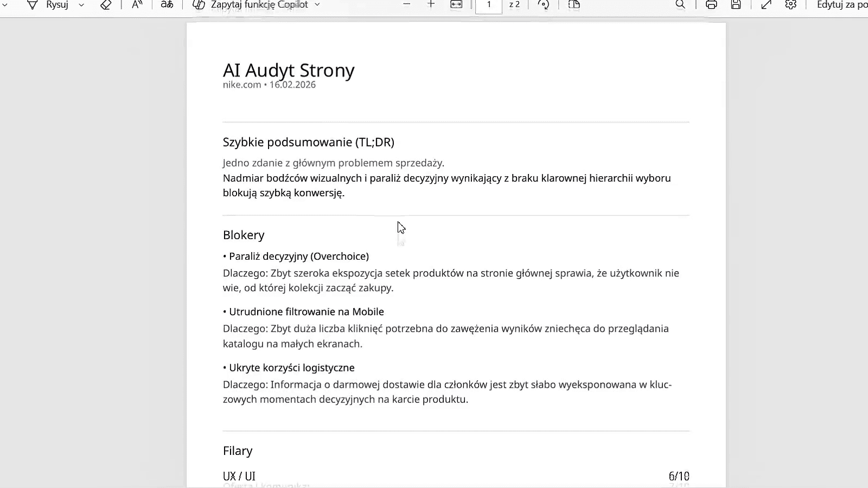Zoom out using the minus button

click(x=407, y=5)
